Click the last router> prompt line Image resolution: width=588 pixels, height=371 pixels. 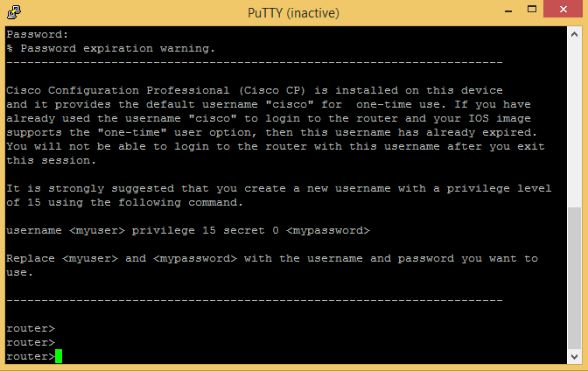click(x=30, y=356)
